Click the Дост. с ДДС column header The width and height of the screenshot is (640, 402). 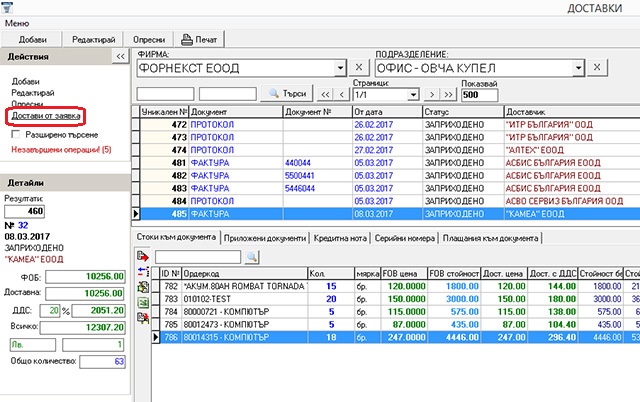click(x=553, y=273)
